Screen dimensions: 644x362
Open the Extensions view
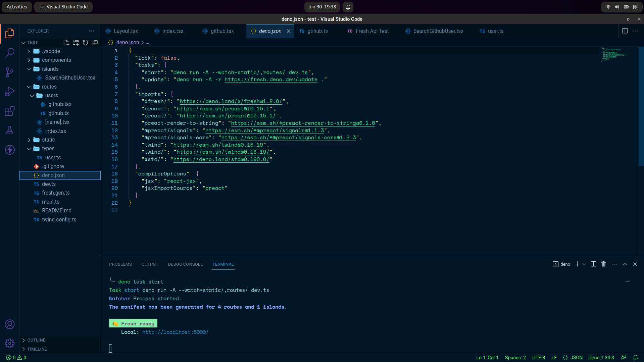tap(10, 111)
